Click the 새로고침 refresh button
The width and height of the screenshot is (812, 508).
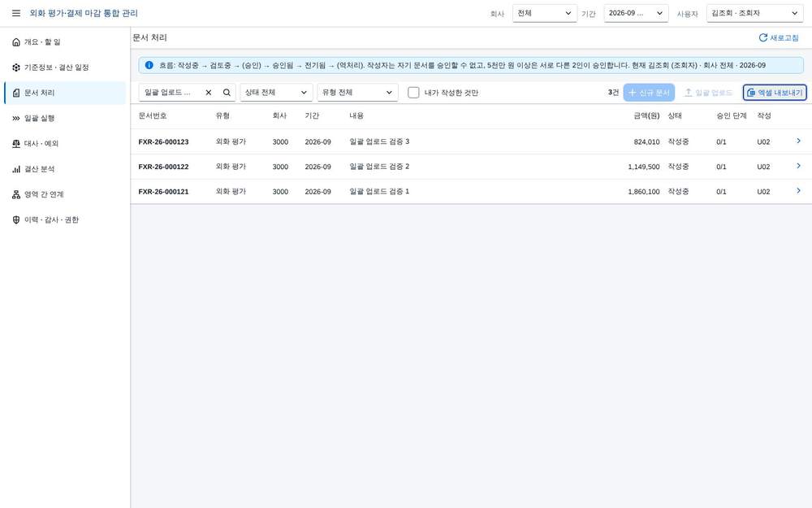point(779,38)
